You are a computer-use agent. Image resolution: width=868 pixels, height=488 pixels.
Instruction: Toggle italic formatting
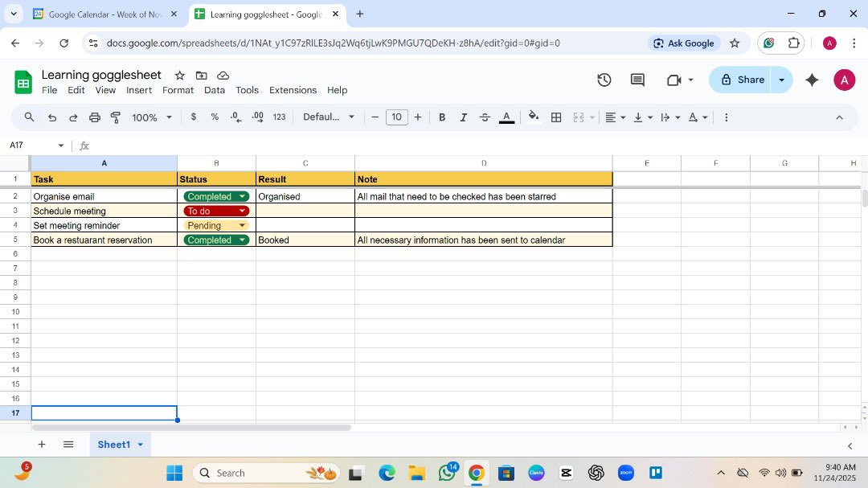click(463, 117)
